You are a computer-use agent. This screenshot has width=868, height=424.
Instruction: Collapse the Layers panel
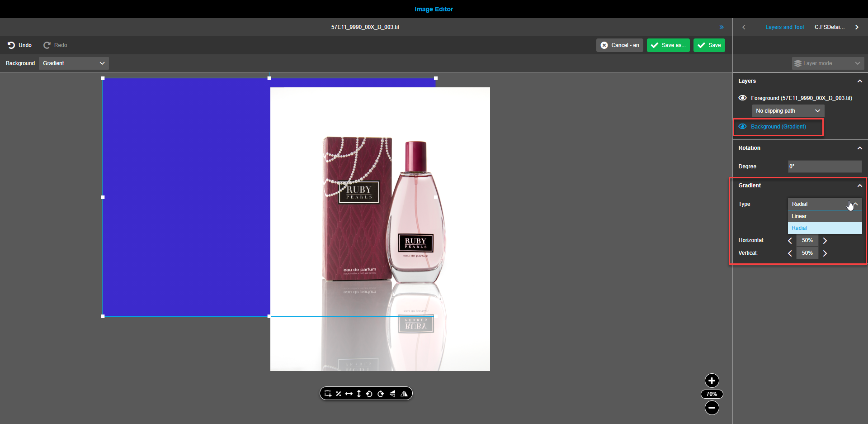click(859, 81)
